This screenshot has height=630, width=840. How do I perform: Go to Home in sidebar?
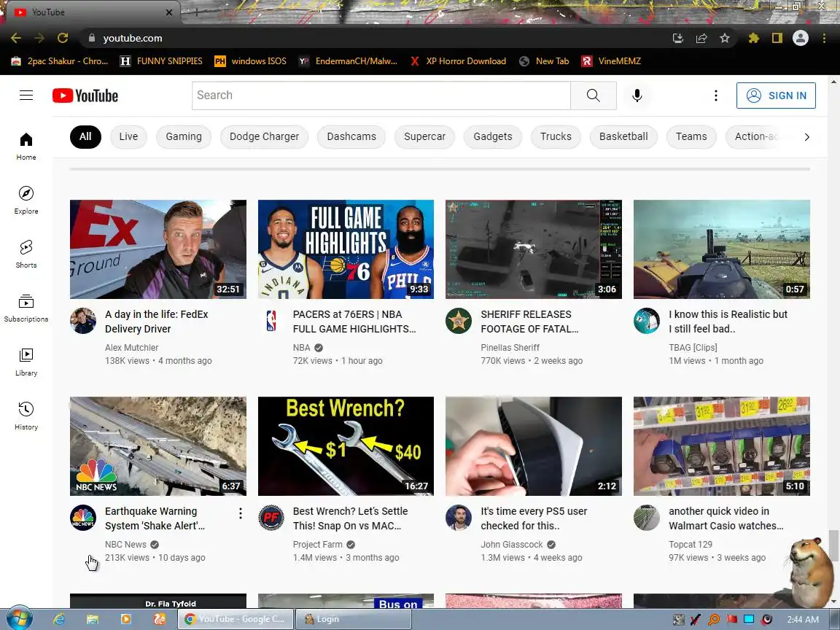pyautogui.click(x=26, y=147)
